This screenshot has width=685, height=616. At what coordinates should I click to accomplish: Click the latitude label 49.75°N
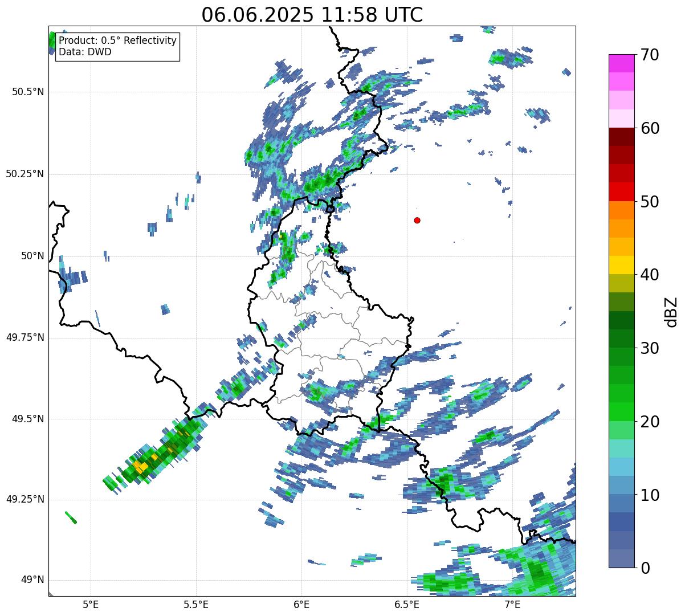tap(25, 337)
